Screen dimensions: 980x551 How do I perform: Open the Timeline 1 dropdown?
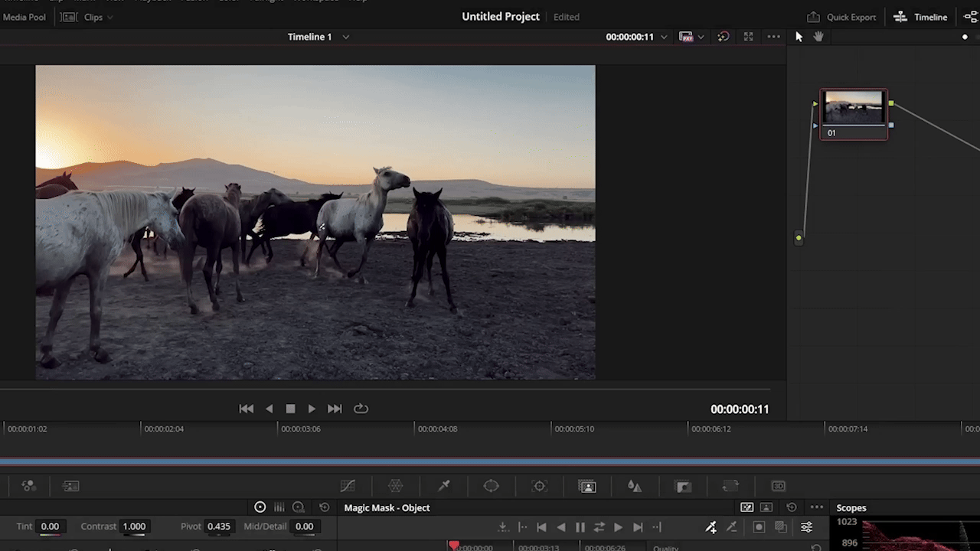(345, 37)
